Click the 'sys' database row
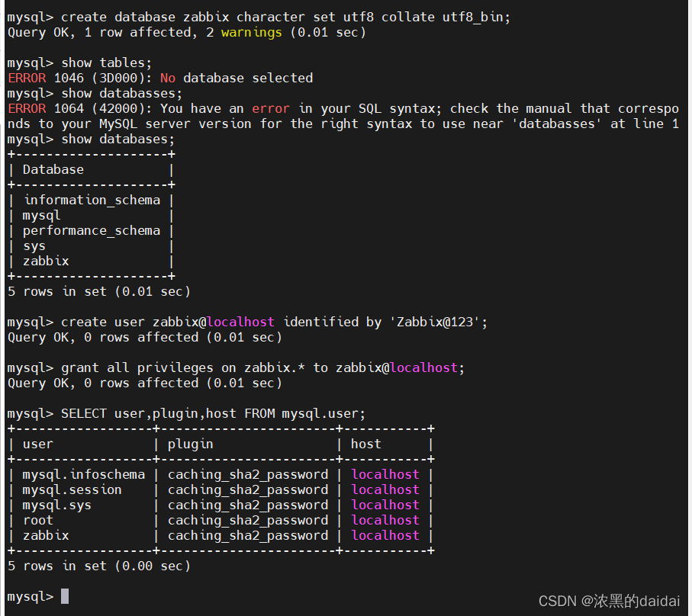 (34, 245)
